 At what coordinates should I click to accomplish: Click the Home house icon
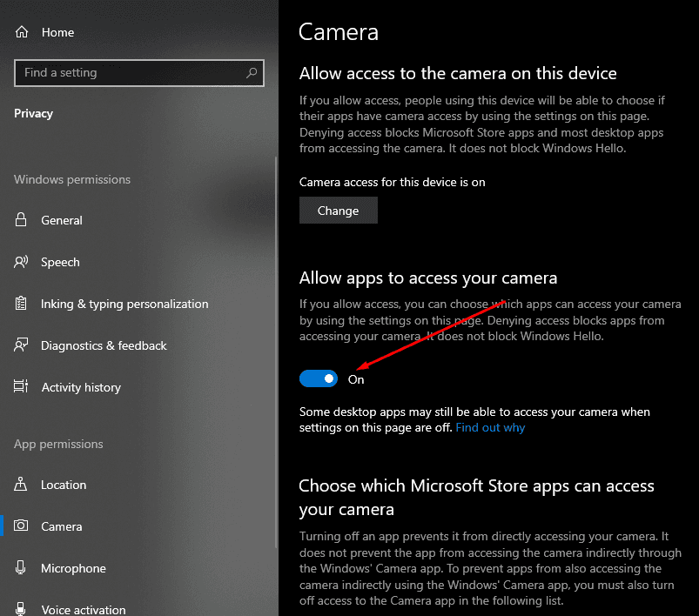coord(22,32)
